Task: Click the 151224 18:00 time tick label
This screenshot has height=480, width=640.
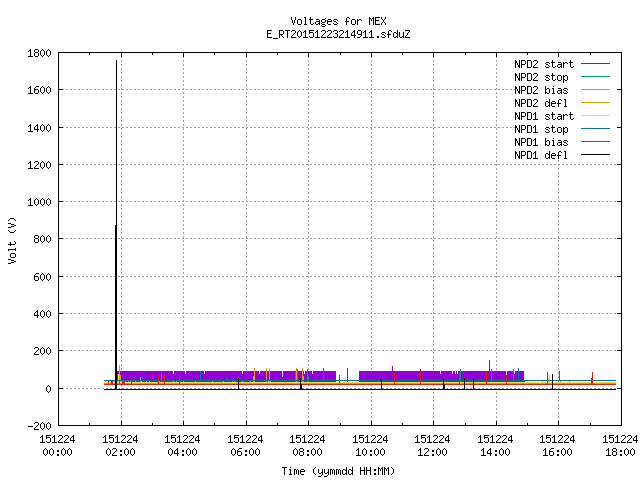Action: coord(620,446)
